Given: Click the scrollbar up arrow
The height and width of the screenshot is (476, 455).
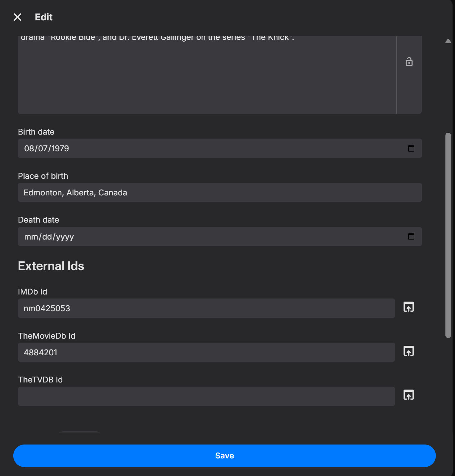Looking at the screenshot, I should tap(448, 41).
